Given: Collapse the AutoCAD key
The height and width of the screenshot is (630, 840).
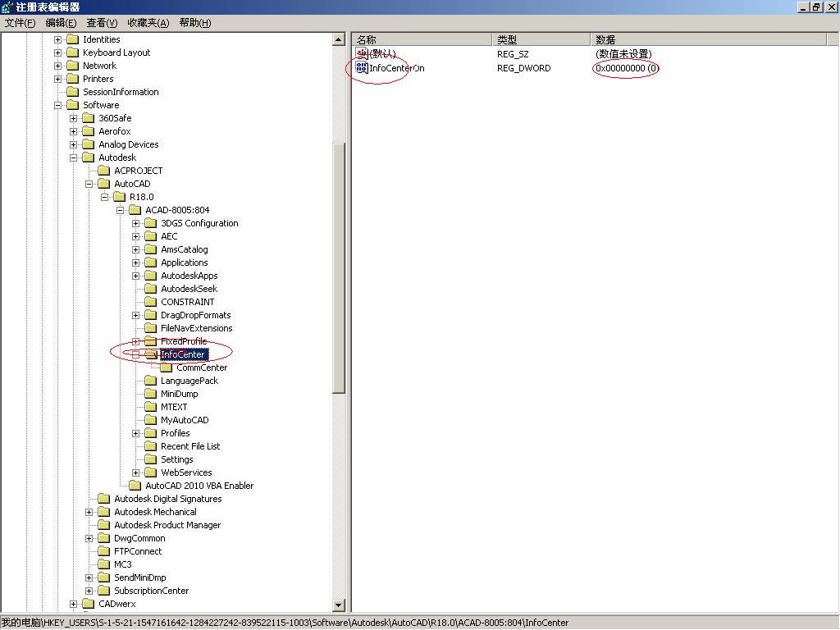Looking at the screenshot, I should pos(89,184).
